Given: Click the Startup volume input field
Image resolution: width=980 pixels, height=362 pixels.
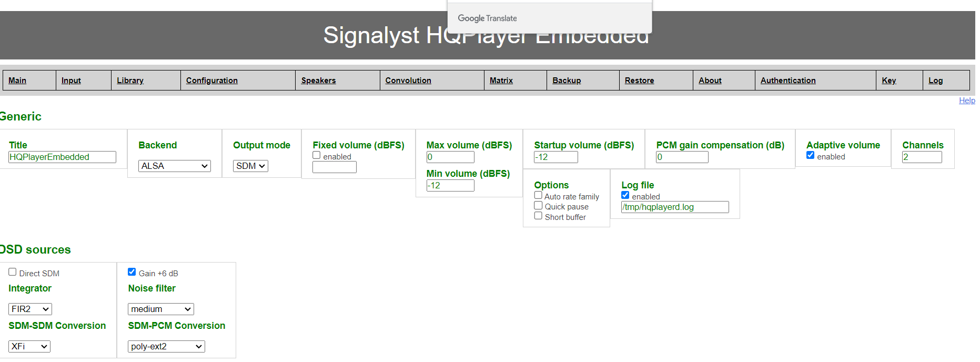Looking at the screenshot, I should 556,157.
